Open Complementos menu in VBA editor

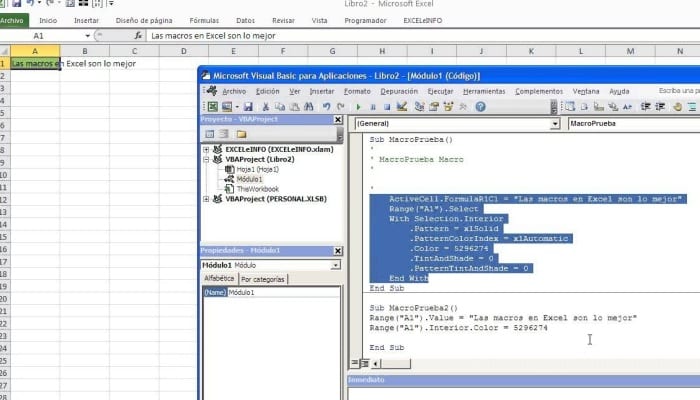tap(539, 91)
